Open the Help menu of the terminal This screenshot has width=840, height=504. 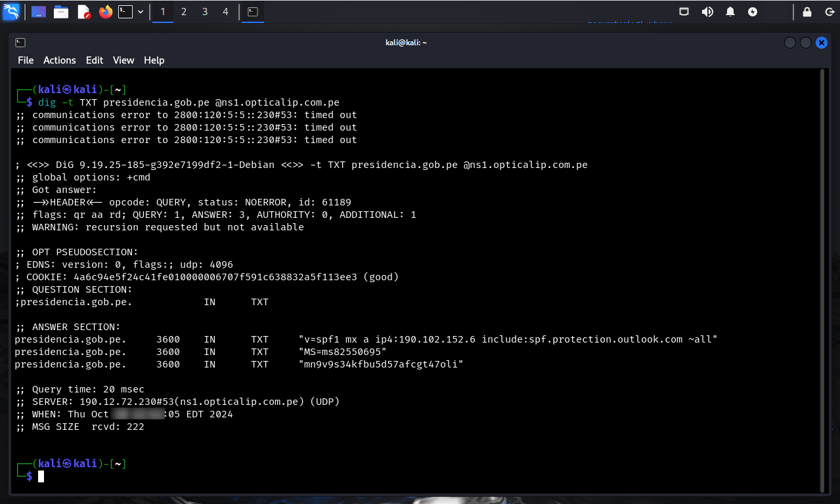coord(154,60)
